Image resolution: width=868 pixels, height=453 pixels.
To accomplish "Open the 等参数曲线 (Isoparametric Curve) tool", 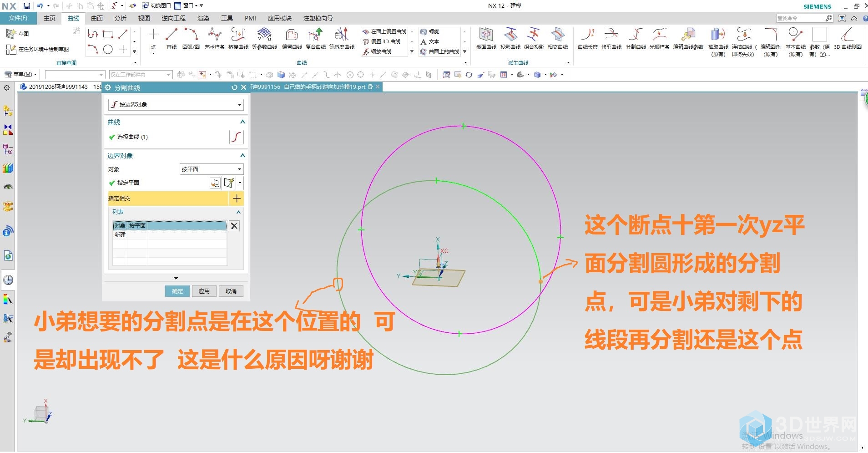I will coord(264,38).
